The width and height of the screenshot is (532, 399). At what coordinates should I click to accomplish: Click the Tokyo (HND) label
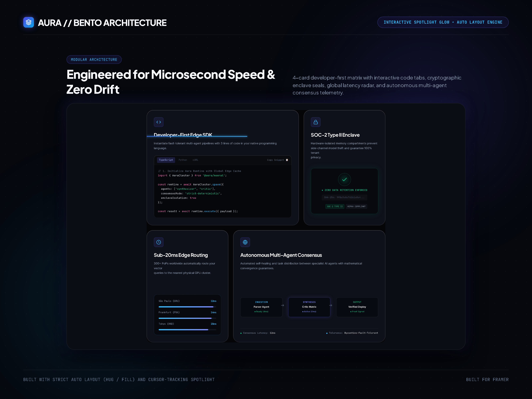(x=166, y=324)
